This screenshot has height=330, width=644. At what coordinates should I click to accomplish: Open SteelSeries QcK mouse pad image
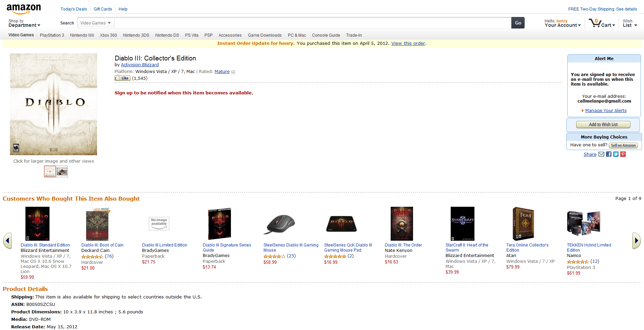(x=341, y=224)
